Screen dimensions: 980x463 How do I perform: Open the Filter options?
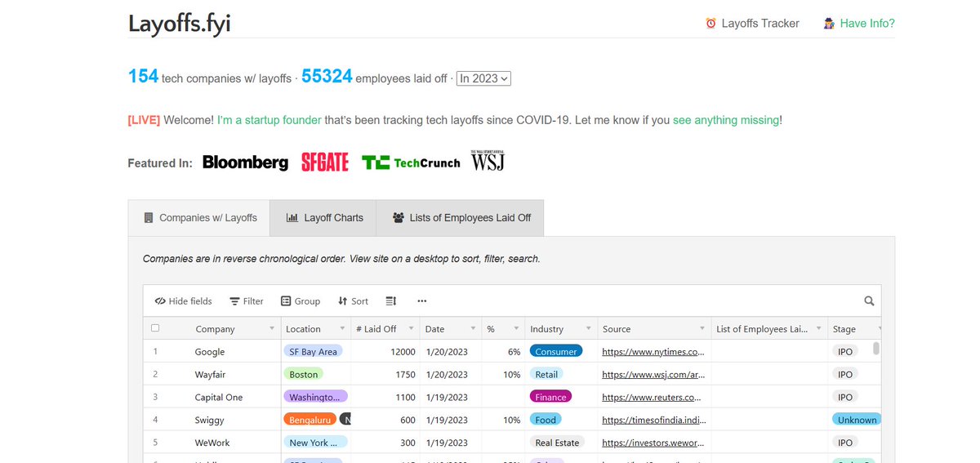pos(247,301)
